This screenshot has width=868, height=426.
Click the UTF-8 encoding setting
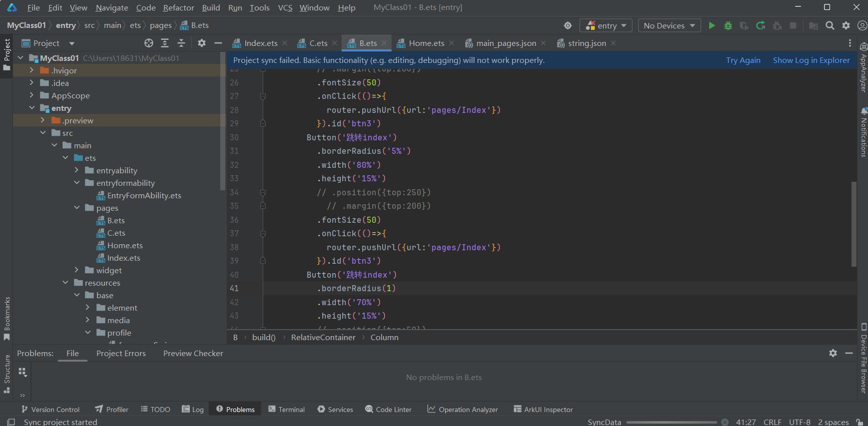coord(800,422)
